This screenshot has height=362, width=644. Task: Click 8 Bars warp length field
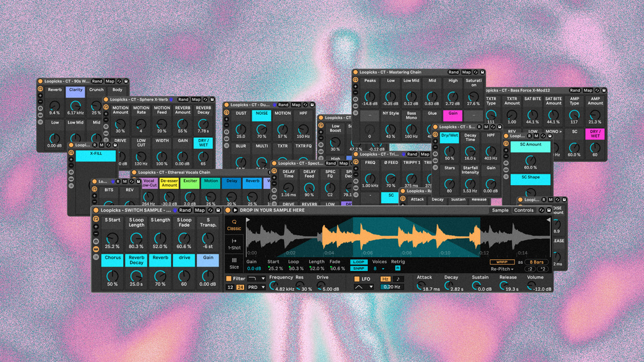537,262
